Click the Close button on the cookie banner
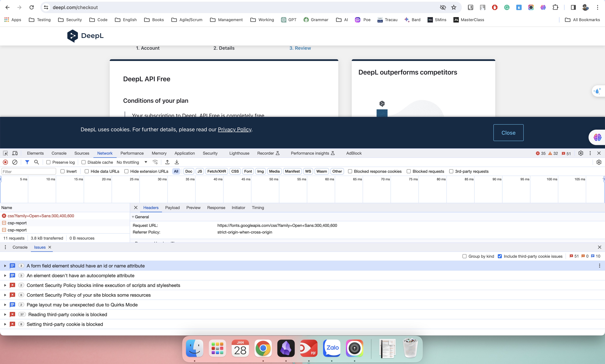 click(x=508, y=133)
